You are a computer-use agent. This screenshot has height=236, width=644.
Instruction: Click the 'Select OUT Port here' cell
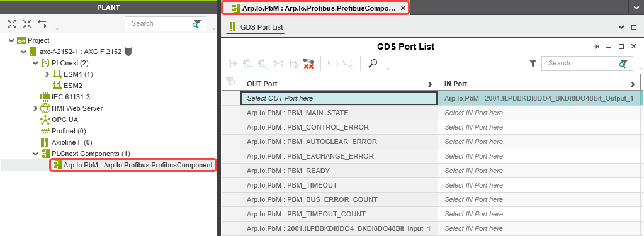pos(339,98)
